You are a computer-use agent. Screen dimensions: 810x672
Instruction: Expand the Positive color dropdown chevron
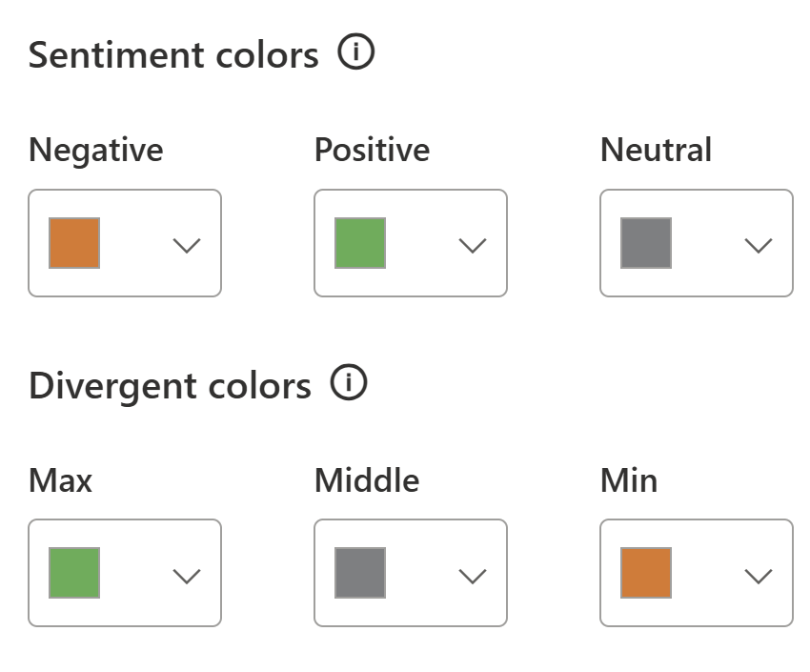point(473,245)
